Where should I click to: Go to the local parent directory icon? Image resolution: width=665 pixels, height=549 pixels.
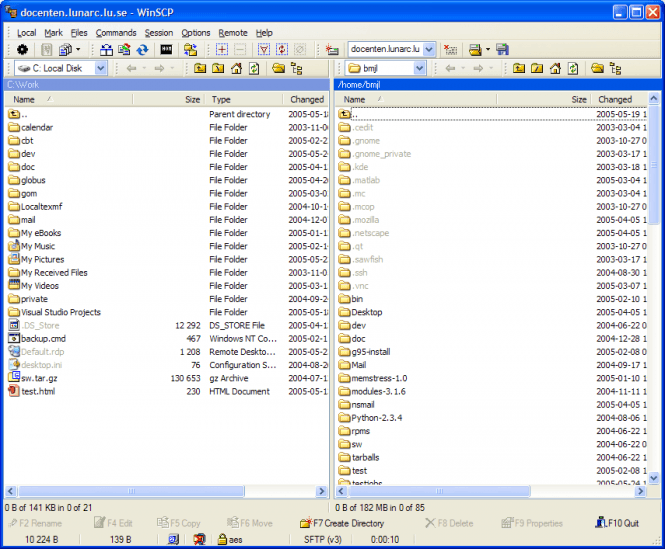[x=200, y=68]
